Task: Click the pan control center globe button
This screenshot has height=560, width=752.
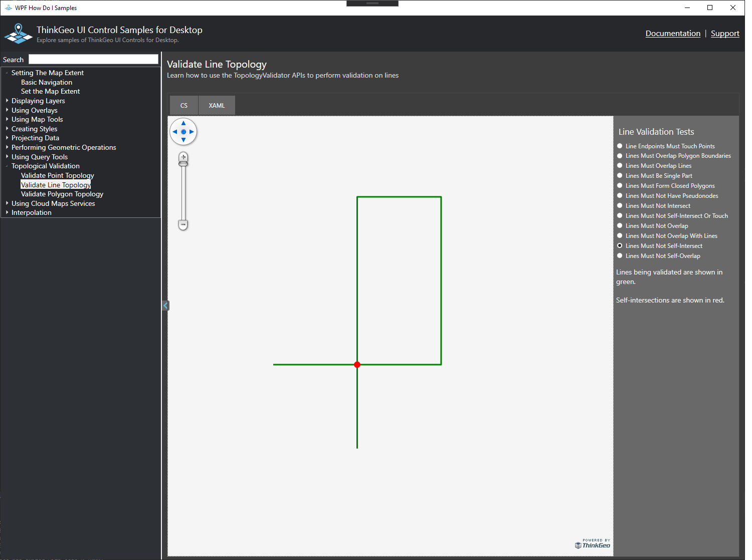Action: coord(183,132)
